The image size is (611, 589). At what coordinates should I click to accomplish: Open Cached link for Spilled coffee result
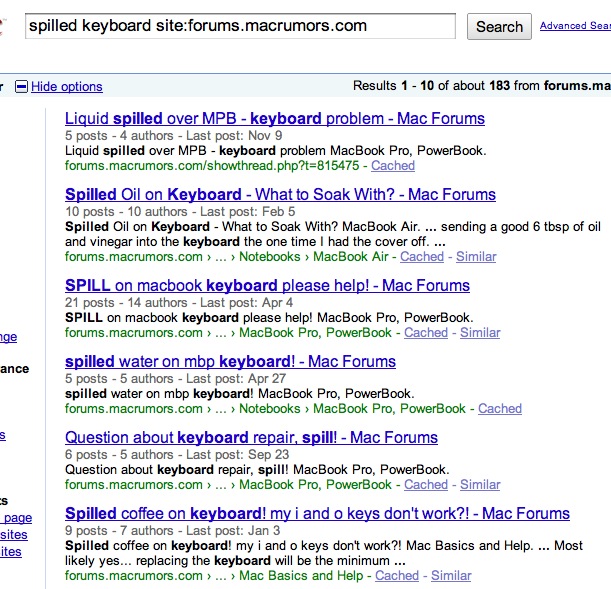coord(397,576)
